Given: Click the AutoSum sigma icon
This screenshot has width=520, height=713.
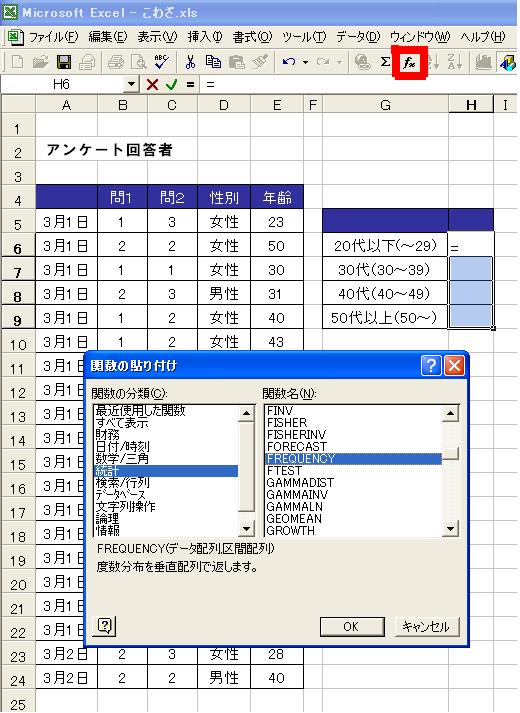Looking at the screenshot, I should pos(385,62).
